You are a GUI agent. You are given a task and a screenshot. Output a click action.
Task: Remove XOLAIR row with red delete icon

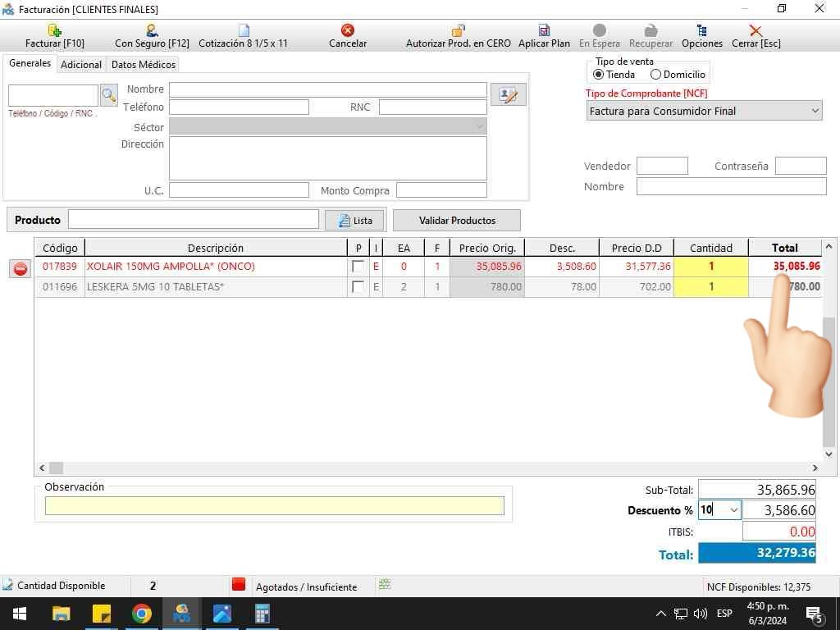[21, 269]
